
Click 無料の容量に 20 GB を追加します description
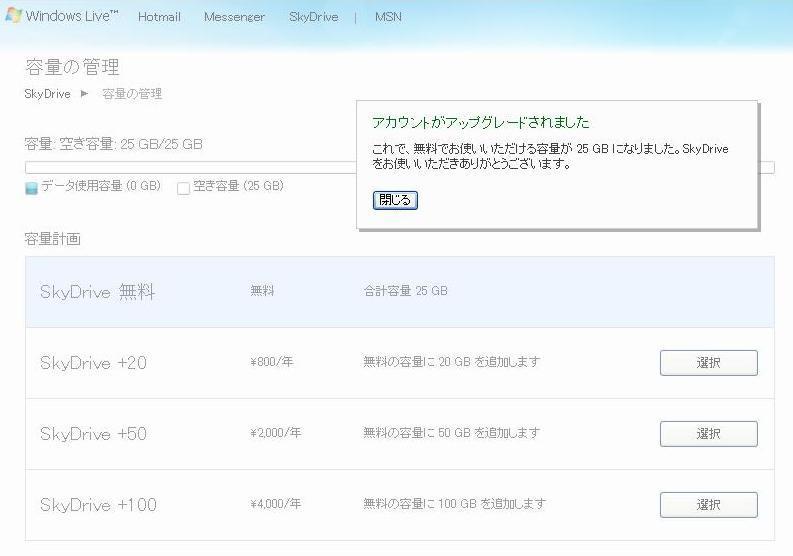pos(452,362)
